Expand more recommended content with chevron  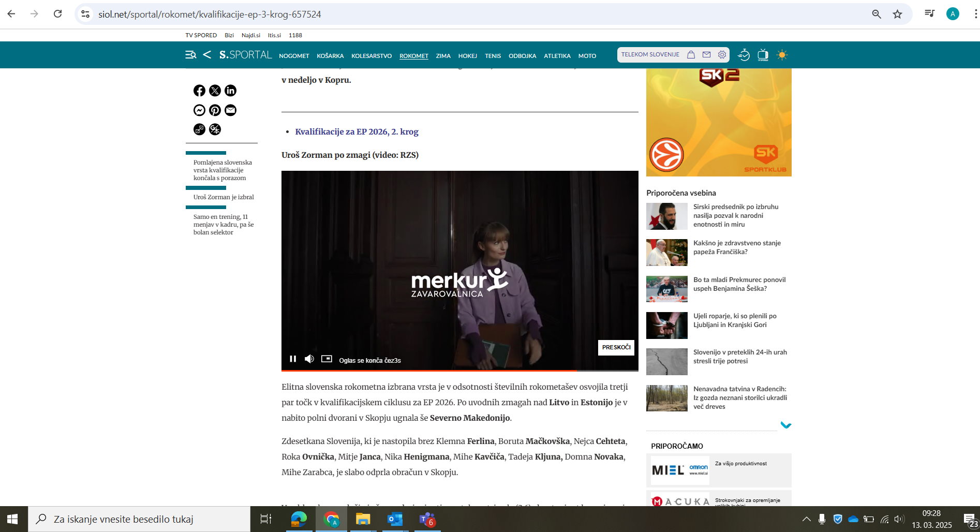point(785,425)
